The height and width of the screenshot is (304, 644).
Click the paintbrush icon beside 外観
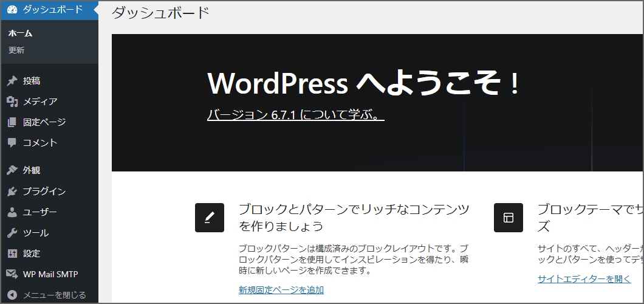coord(12,171)
